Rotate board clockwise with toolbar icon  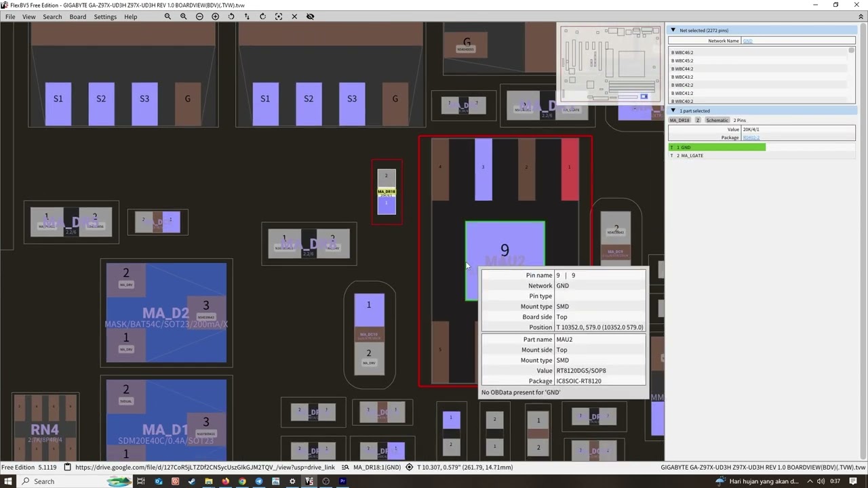pos(263,16)
